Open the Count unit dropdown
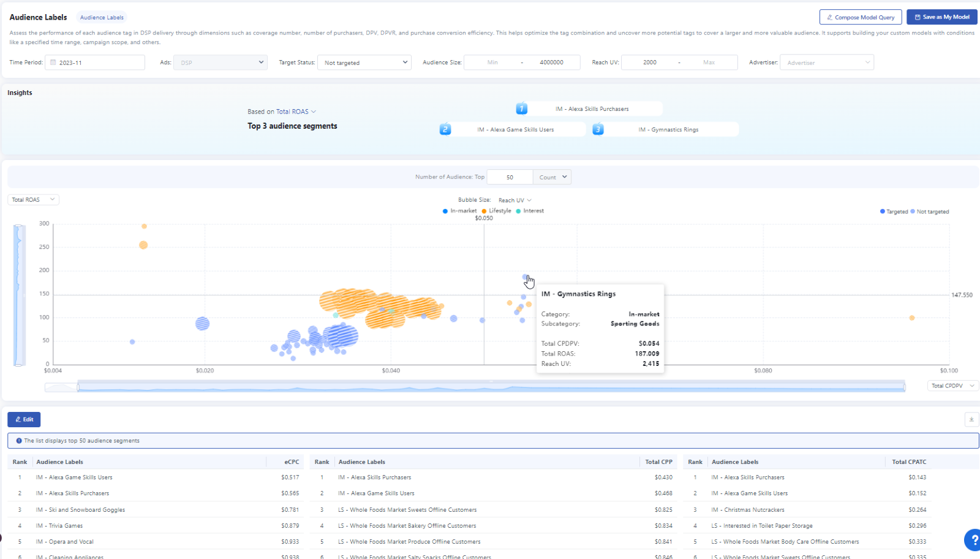Screen dimensions: 980x559 pyautogui.click(x=552, y=177)
